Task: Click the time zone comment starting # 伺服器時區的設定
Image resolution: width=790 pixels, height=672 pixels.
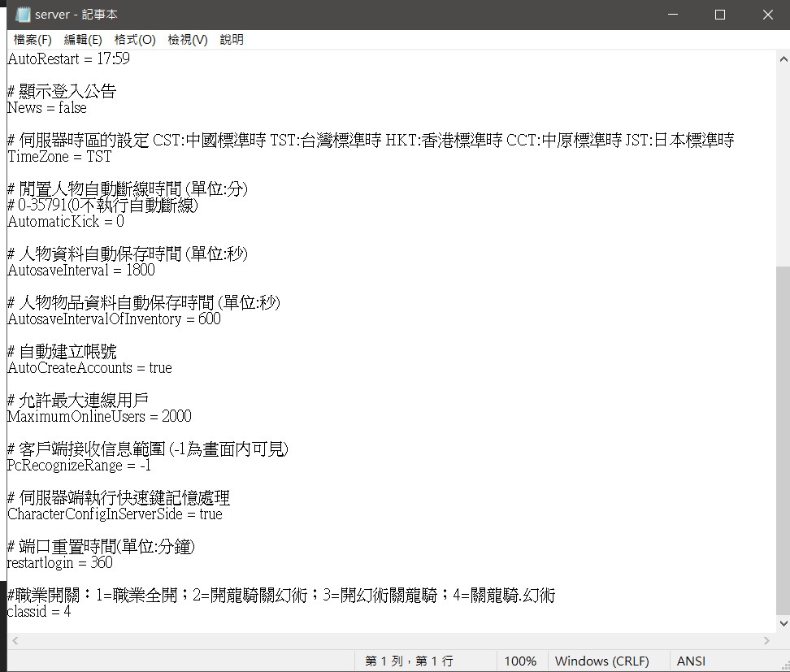Action: 371,140
